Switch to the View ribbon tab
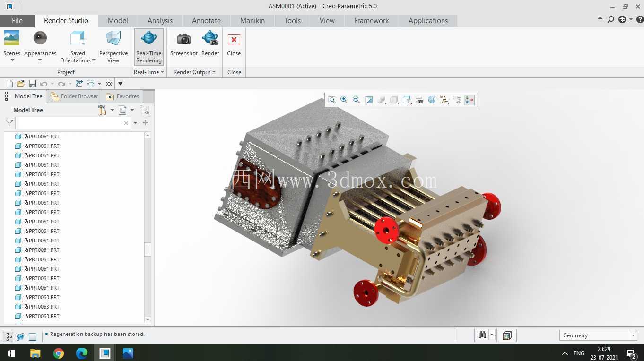 tap(327, 21)
